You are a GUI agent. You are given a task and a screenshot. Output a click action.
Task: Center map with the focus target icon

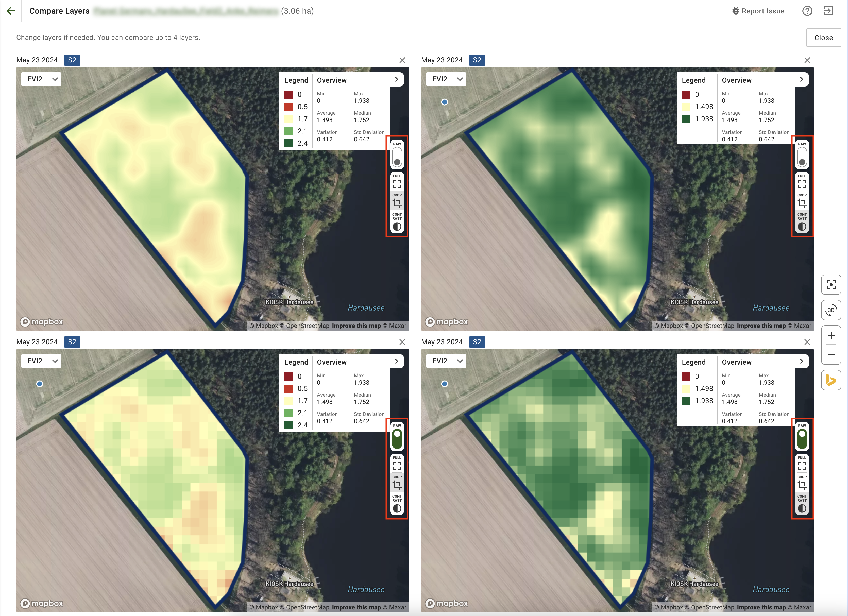[x=831, y=285]
